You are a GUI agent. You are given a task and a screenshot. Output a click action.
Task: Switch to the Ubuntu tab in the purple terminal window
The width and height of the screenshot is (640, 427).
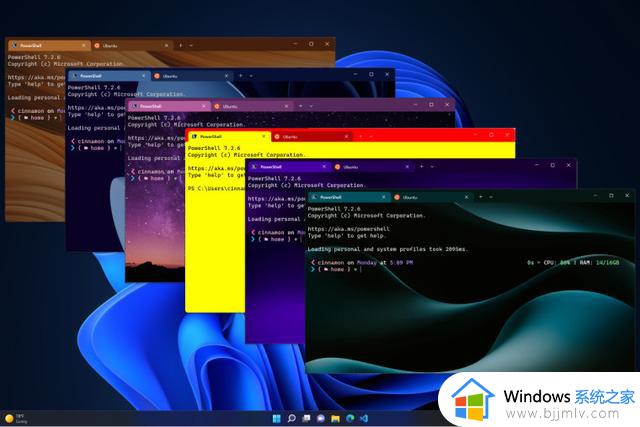371,167
